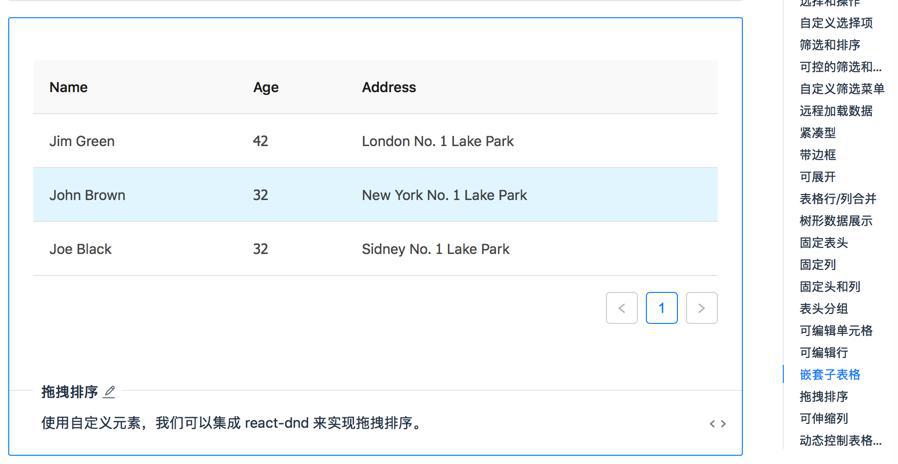Click the 拖拽排序 demo title

pyautogui.click(x=69, y=392)
